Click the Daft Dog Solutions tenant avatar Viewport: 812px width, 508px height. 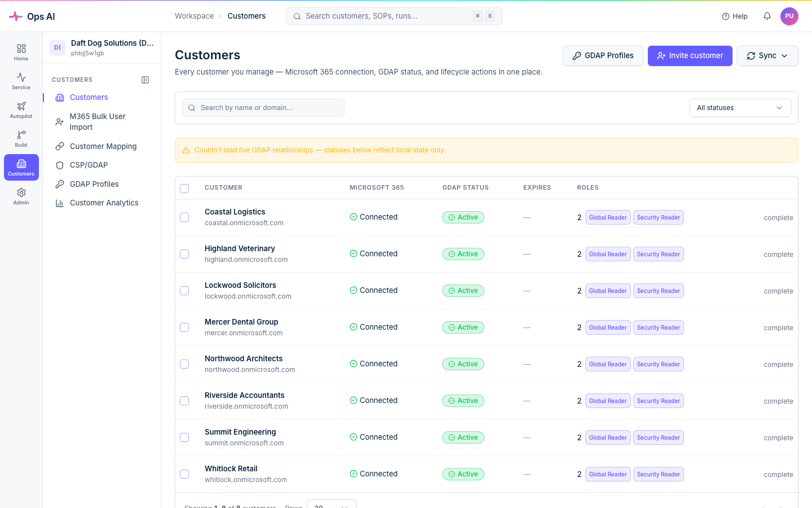58,48
